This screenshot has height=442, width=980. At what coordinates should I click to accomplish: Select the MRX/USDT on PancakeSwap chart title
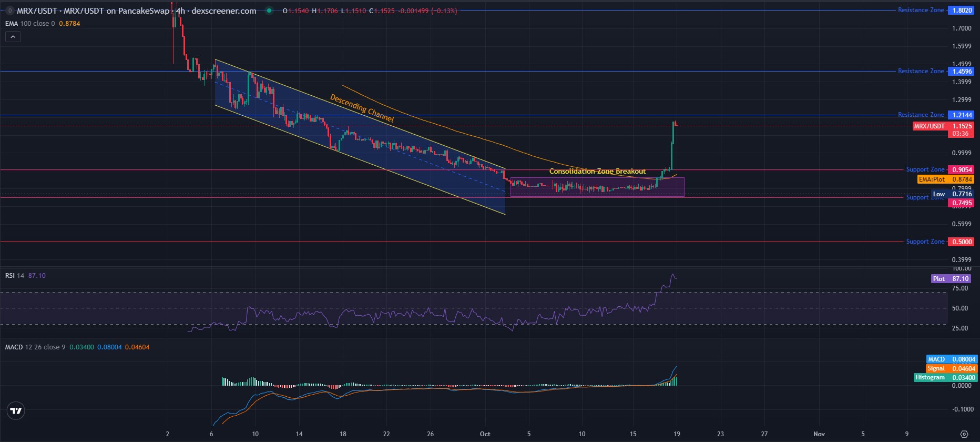coord(137,11)
